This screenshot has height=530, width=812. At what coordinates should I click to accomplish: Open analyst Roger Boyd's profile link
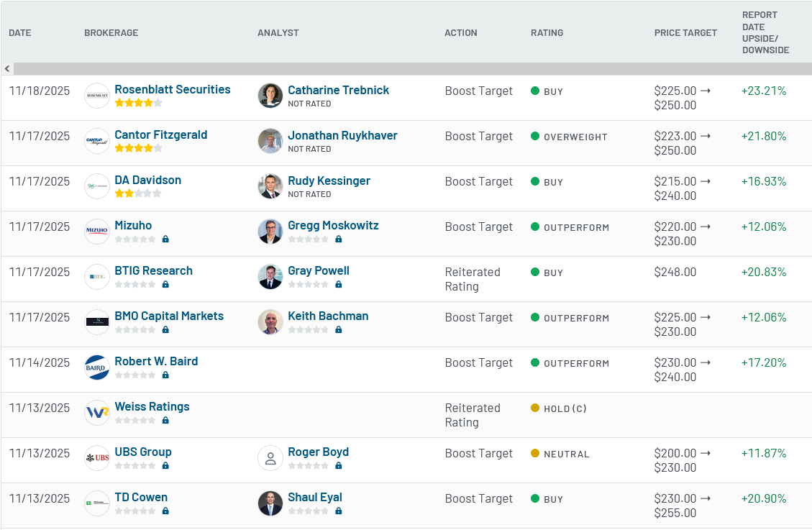point(319,452)
